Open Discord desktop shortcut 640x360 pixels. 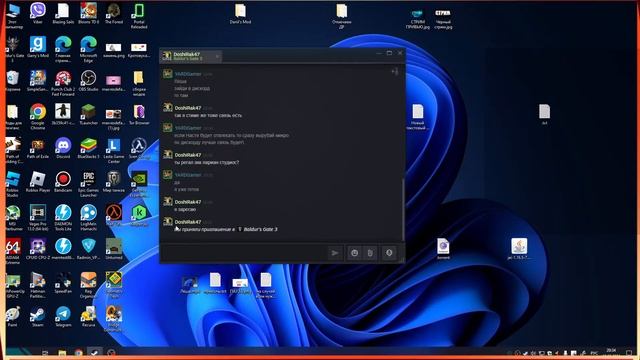[x=63, y=148]
